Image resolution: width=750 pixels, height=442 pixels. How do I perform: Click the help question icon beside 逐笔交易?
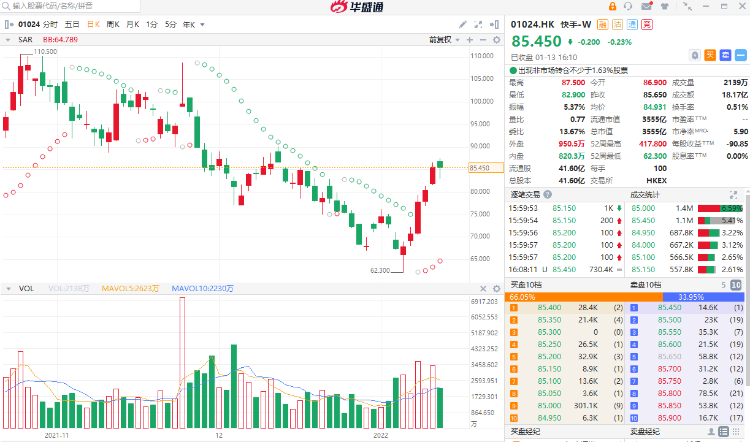(548, 194)
